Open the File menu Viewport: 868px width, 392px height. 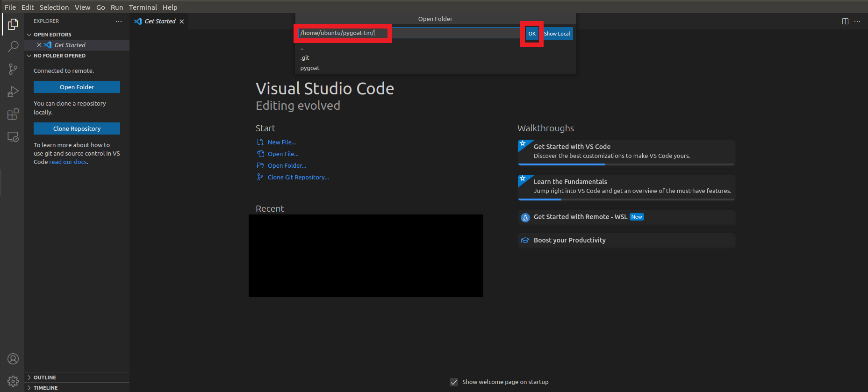pos(10,7)
